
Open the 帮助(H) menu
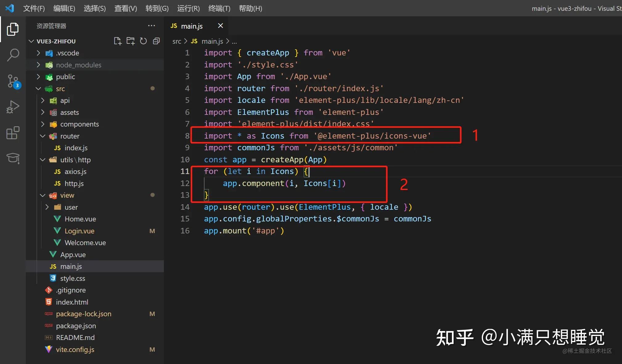pyautogui.click(x=250, y=8)
